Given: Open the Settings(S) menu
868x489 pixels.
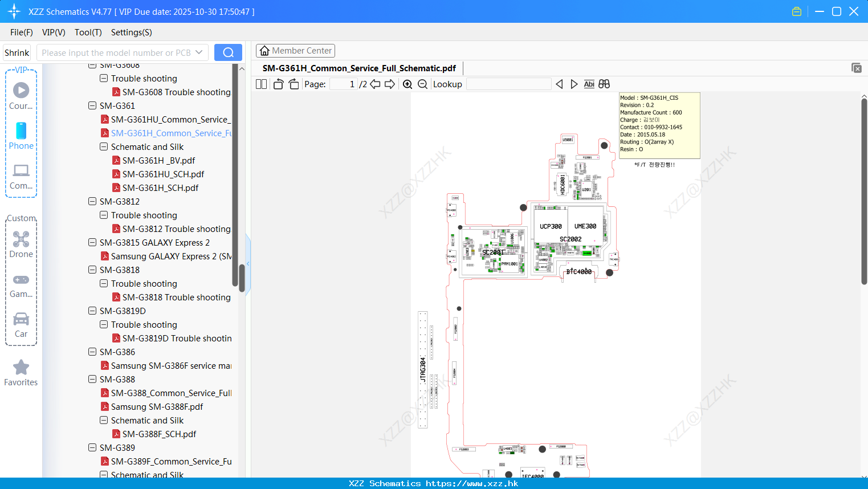Looking at the screenshot, I should click(x=132, y=32).
